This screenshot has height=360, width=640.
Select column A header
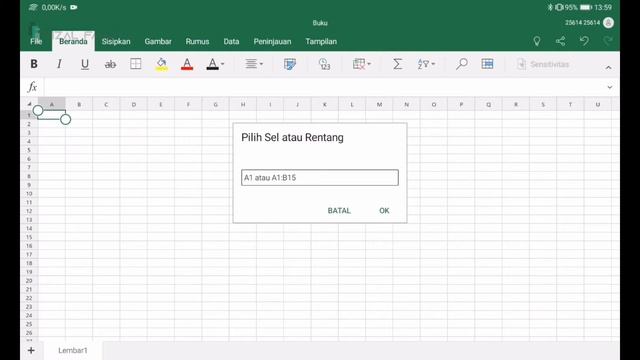click(x=52, y=104)
